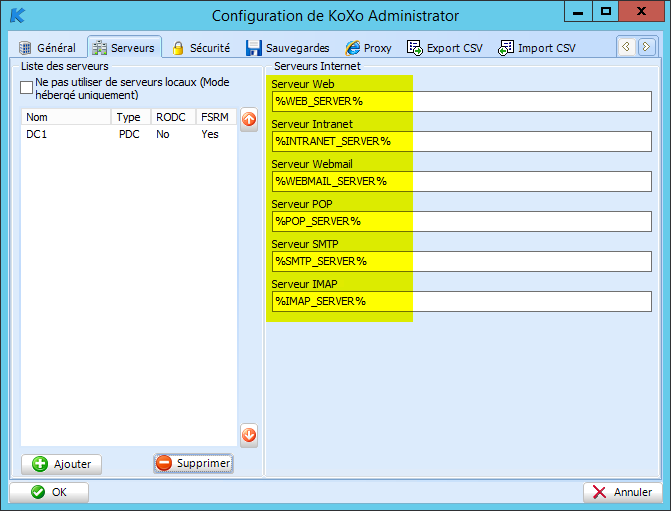Close the configuration window

point(641,12)
